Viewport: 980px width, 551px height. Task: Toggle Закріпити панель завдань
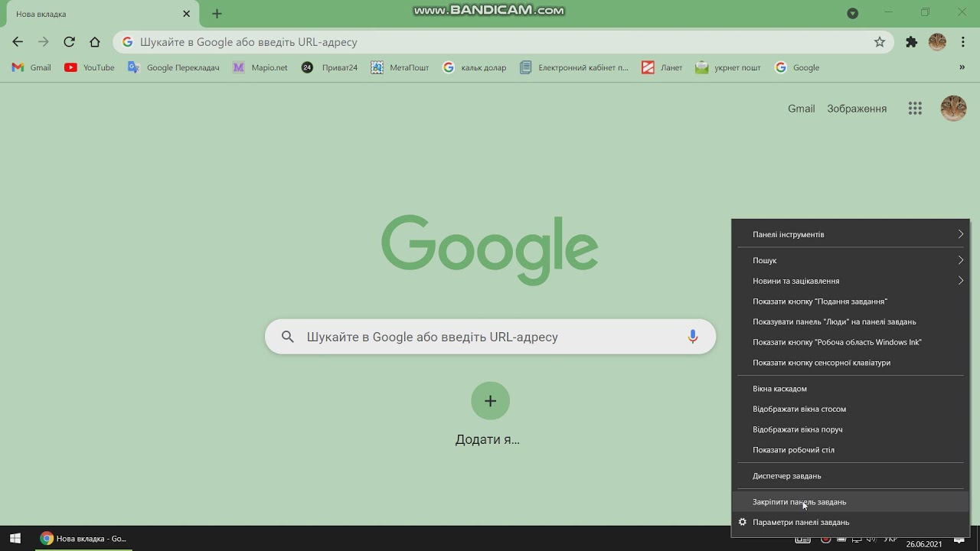tap(851, 502)
